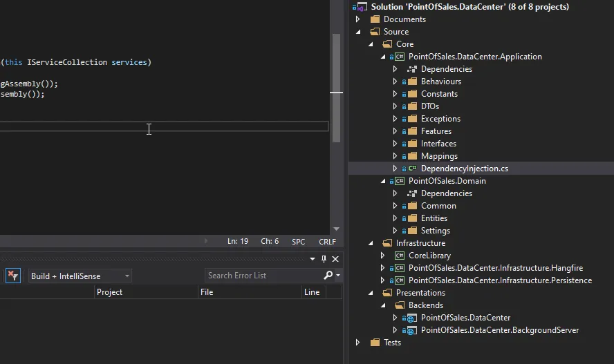Screen dimensions: 614x364
Task: Click the Features folder icon
Action: pos(411,131)
